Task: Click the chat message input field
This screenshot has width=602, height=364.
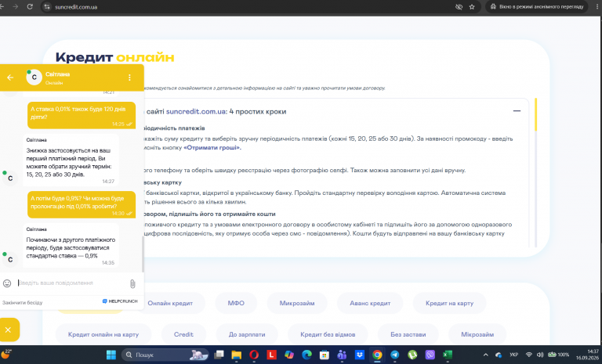Action: (71, 283)
